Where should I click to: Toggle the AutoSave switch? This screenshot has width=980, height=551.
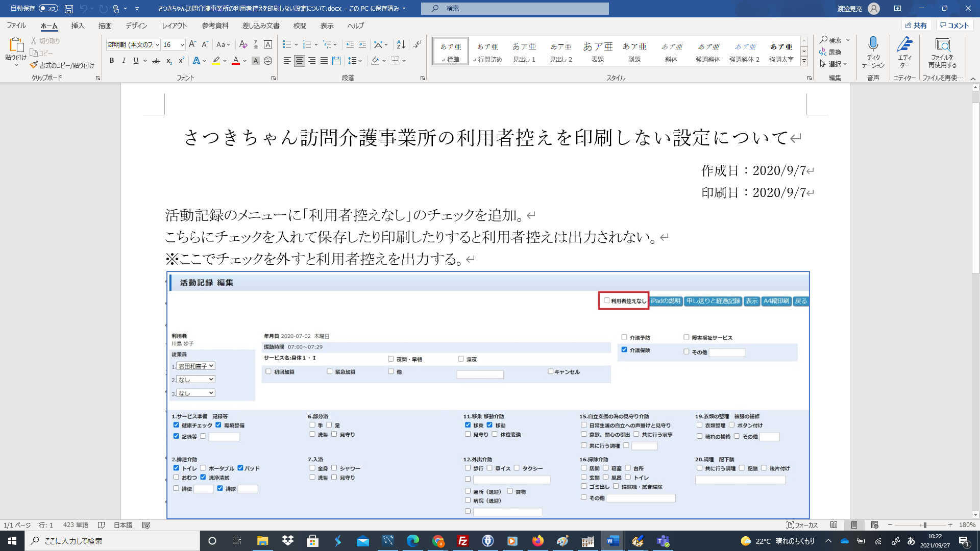pos(48,9)
